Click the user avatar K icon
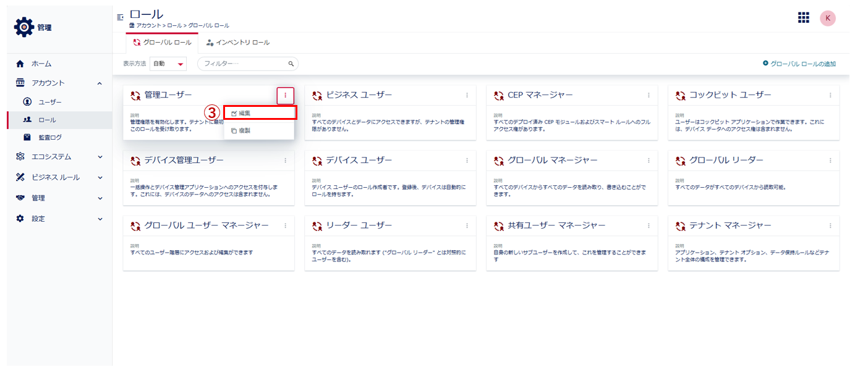Screen dimensions: 868x375 click(x=827, y=18)
